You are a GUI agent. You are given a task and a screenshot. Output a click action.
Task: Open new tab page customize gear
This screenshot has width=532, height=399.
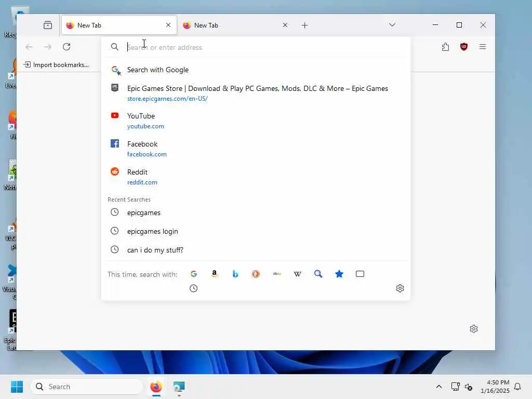tap(474, 329)
